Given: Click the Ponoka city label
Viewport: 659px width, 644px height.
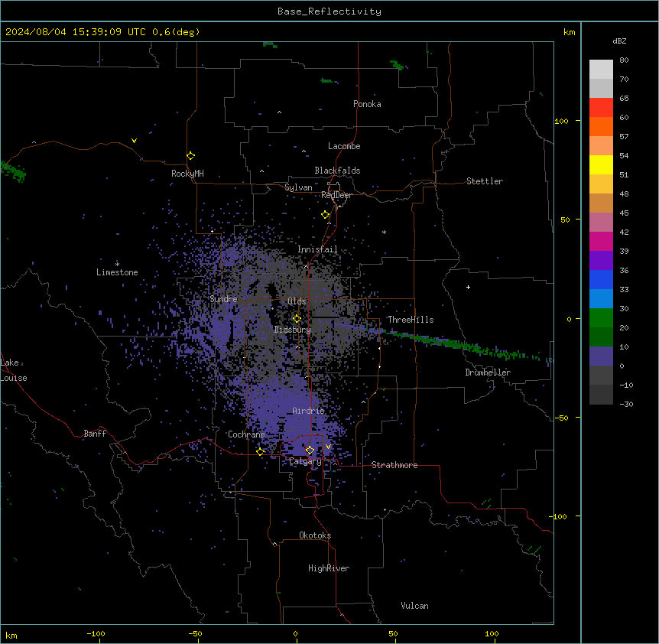Looking at the screenshot, I should tap(367, 104).
